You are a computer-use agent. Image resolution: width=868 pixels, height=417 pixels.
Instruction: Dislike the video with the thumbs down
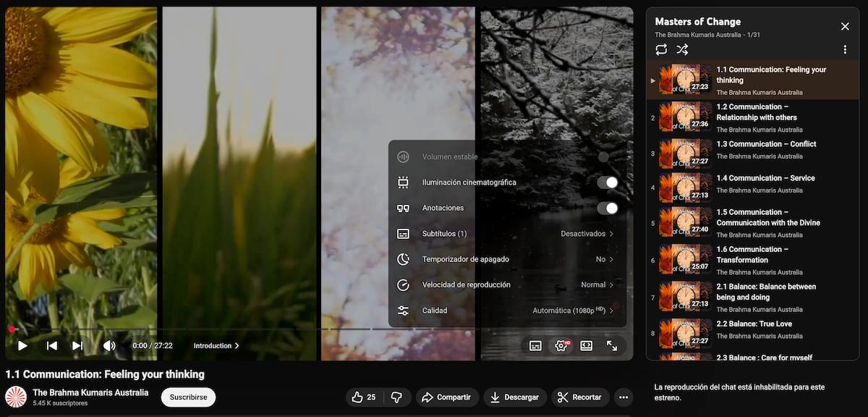tap(396, 397)
